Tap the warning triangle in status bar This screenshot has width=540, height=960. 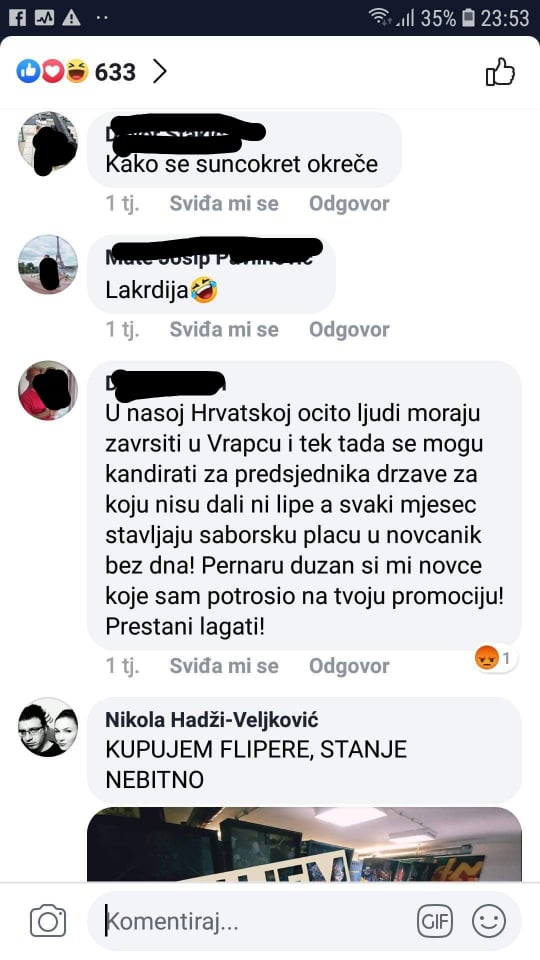71,18
